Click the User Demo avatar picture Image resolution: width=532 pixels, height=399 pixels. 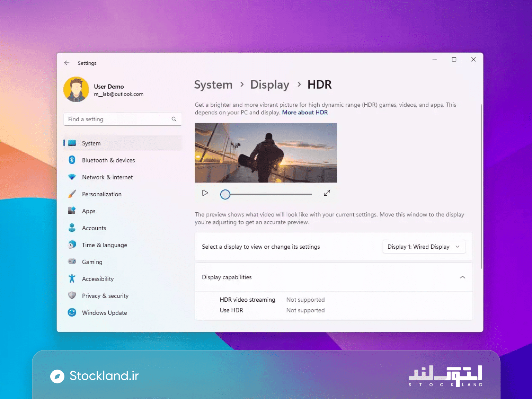pos(76,89)
